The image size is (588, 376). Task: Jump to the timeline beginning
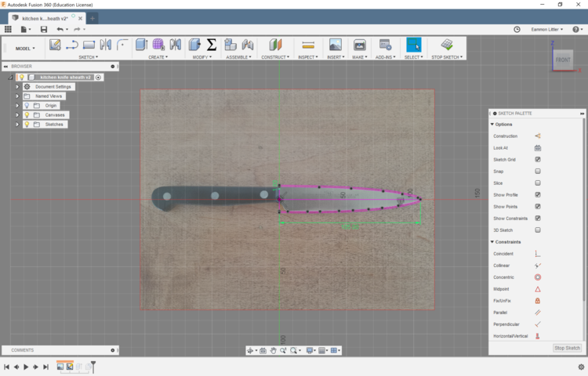tap(7, 367)
